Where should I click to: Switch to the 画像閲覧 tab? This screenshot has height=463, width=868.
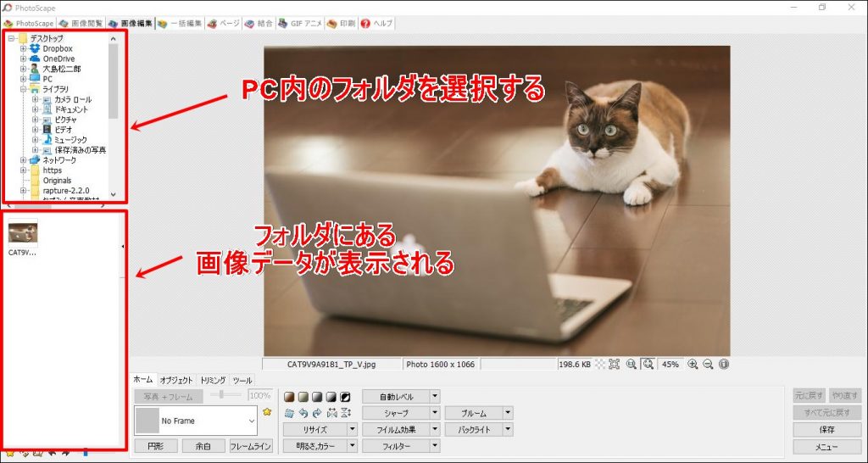(81, 23)
